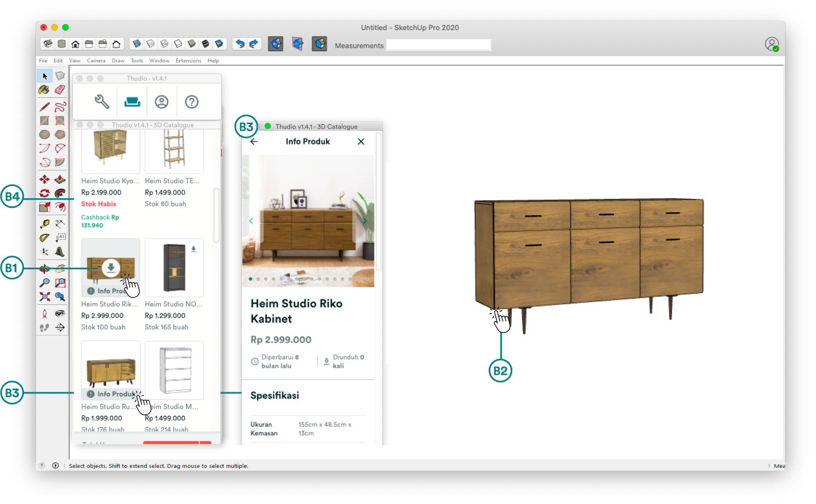The height and width of the screenshot is (504, 816).
Task: Click the 3D Catalogue list scrollbar
Action: click(216, 215)
